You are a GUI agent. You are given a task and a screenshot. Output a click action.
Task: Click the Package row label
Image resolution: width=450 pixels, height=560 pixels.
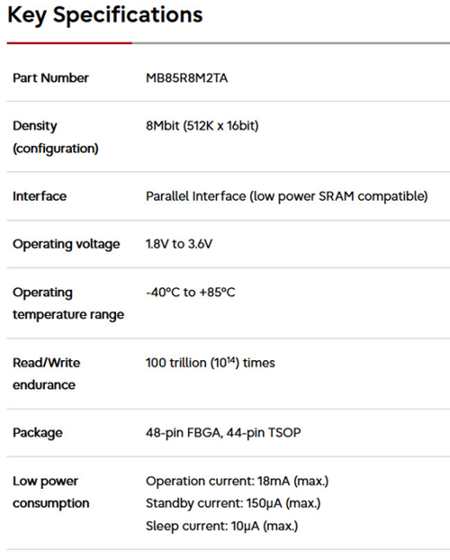tap(38, 433)
